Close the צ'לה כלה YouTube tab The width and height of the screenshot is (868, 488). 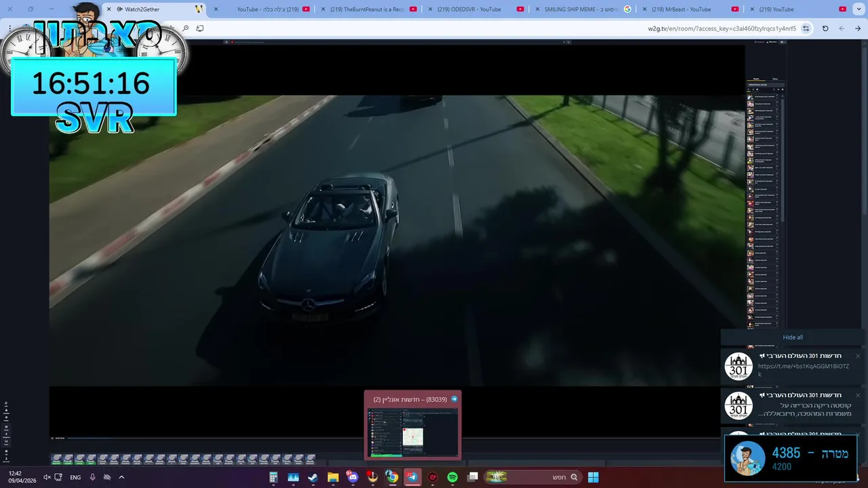point(216,9)
